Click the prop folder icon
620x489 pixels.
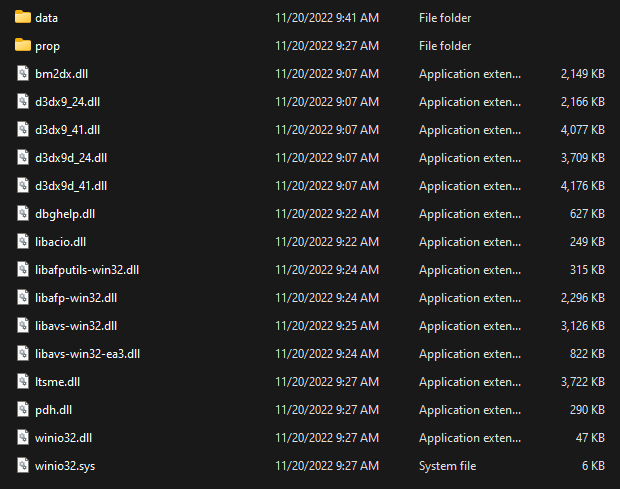pyautogui.click(x=23, y=46)
